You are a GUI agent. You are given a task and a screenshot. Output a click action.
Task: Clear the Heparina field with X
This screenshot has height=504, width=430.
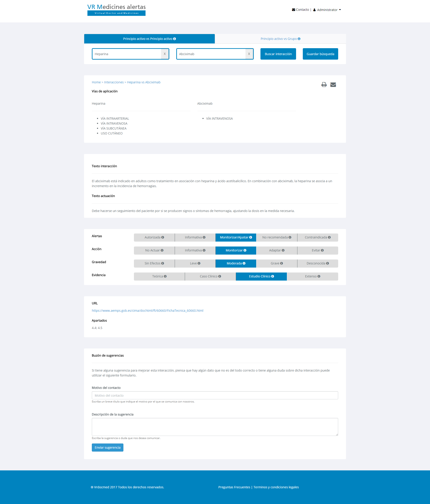(x=165, y=54)
